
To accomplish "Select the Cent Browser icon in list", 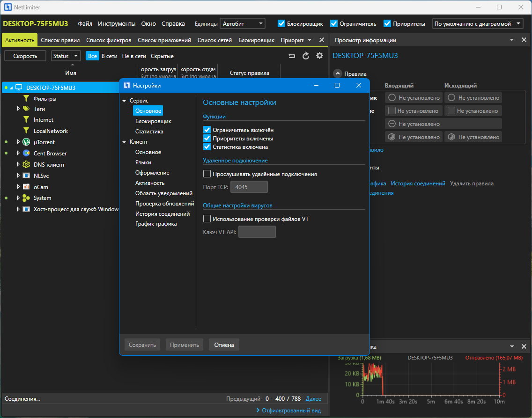I will 26,153.
